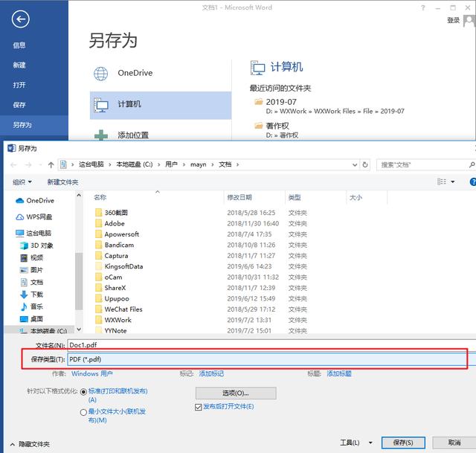Open 打开 in Word backstage menu

[19, 85]
